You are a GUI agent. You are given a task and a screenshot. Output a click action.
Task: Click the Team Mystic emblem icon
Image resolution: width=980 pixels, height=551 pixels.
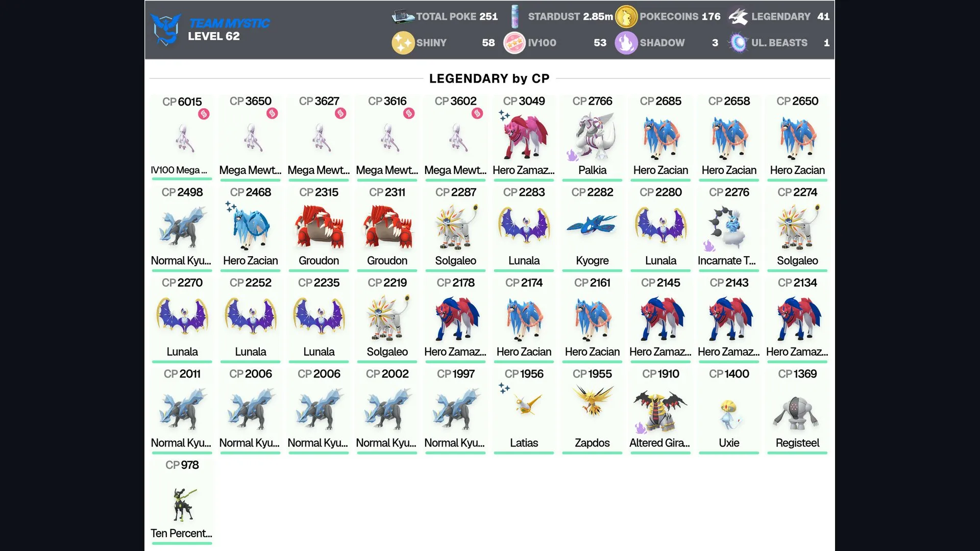tap(165, 29)
